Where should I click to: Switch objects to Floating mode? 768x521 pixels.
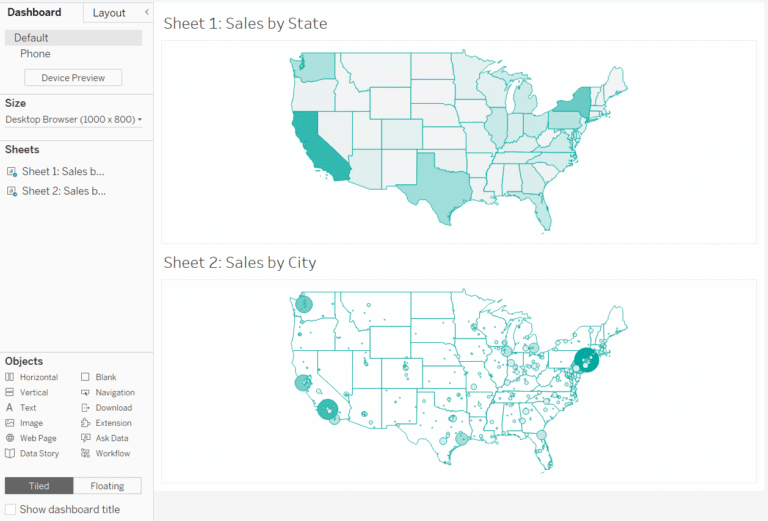(107, 486)
